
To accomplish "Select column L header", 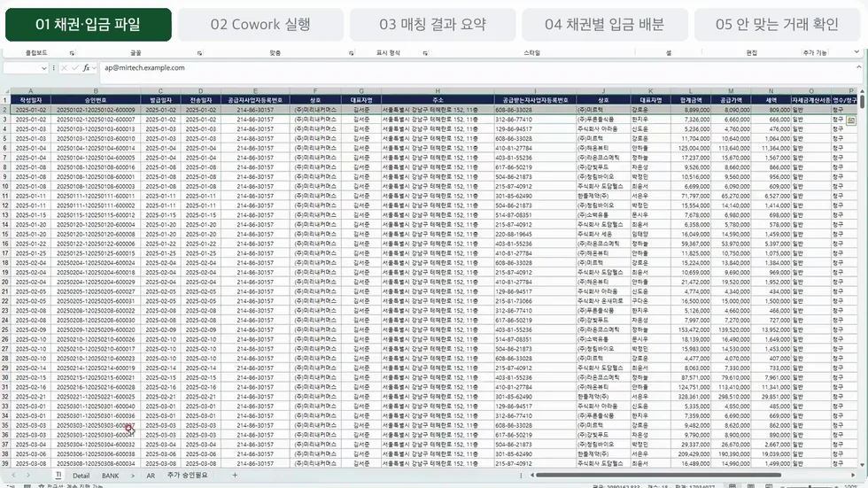I will (x=690, y=91).
